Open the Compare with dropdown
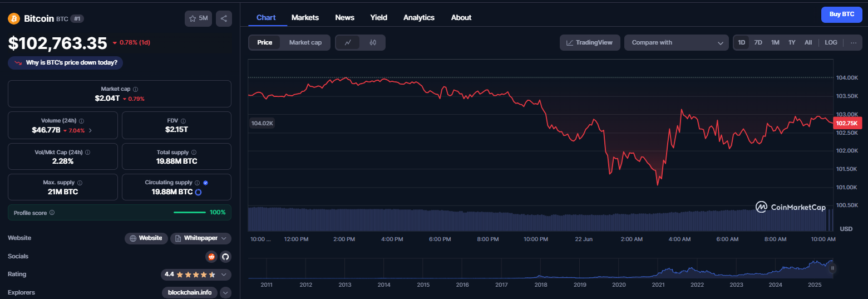 coord(677,42)
